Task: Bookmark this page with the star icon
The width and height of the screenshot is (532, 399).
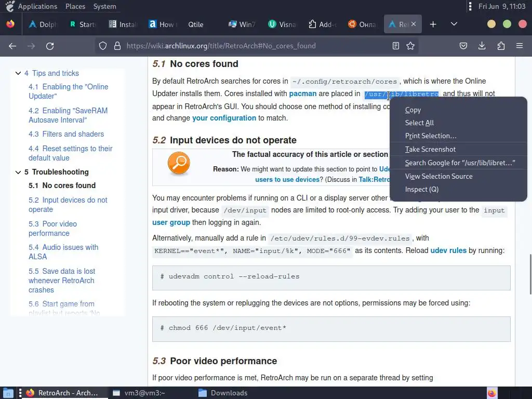Action: coord(410,46)
